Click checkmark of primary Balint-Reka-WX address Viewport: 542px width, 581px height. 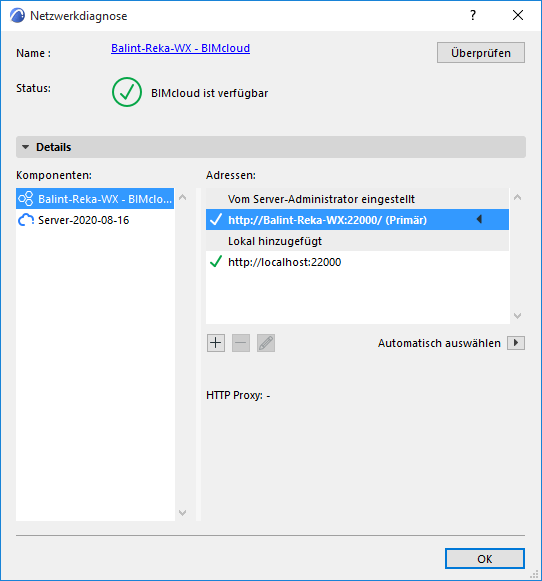[216, 219]
